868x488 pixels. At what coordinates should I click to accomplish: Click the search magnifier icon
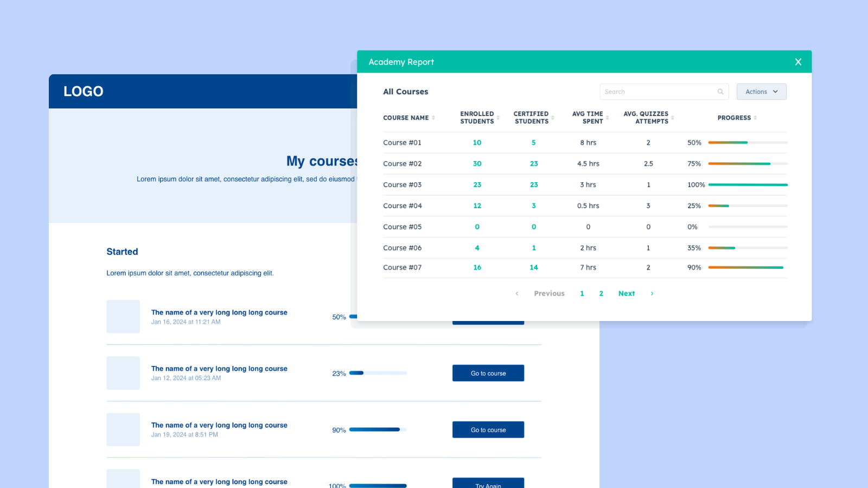720,92
